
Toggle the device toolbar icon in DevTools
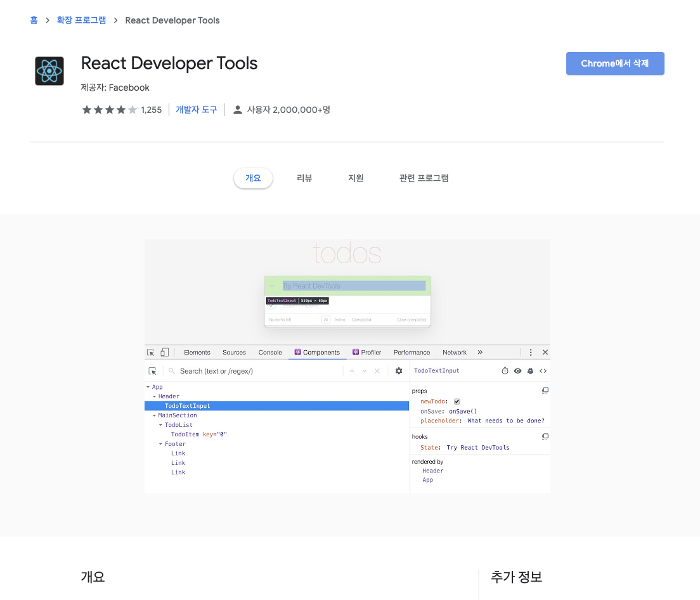coord(165,352)
